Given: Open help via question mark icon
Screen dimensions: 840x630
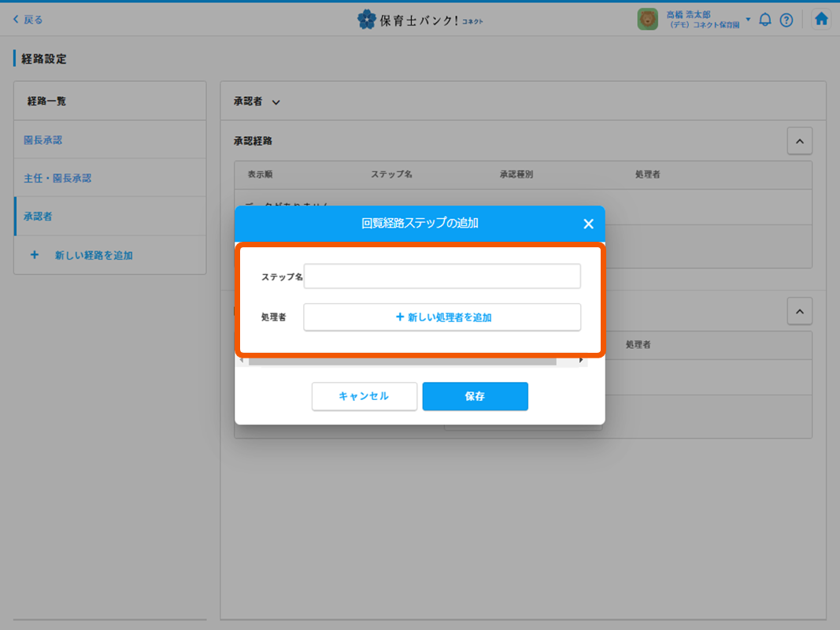Looking at the screenshot, I should [786, 20].
